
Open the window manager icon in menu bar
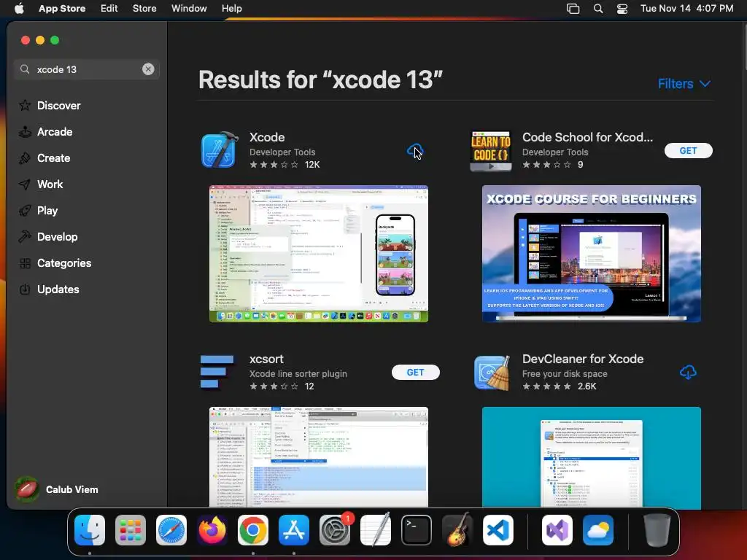coord(573,9)
